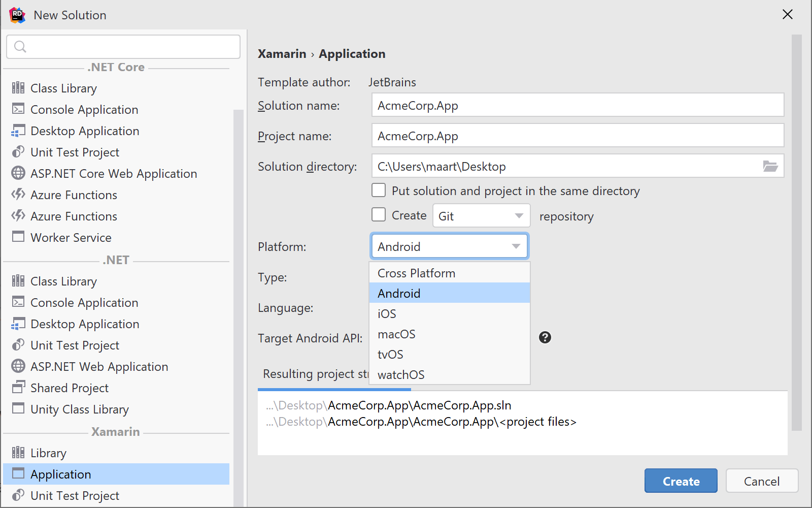This screenshot has width=812, height=508.
Task: Click the JetBrains template author text
Action: point(392,82)
